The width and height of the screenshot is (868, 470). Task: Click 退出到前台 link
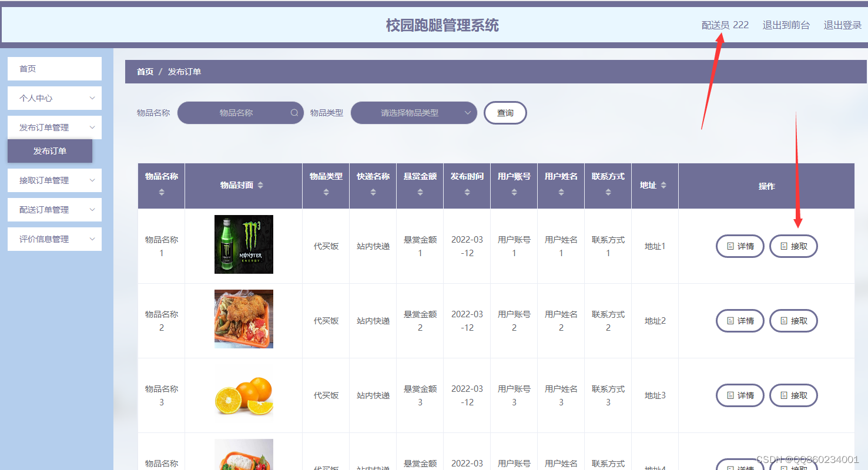[786, 25]
